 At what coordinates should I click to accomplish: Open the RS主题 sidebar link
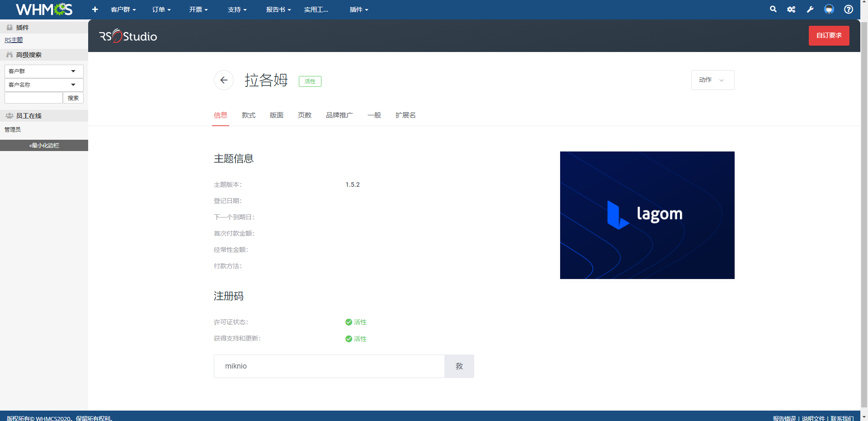14,40
